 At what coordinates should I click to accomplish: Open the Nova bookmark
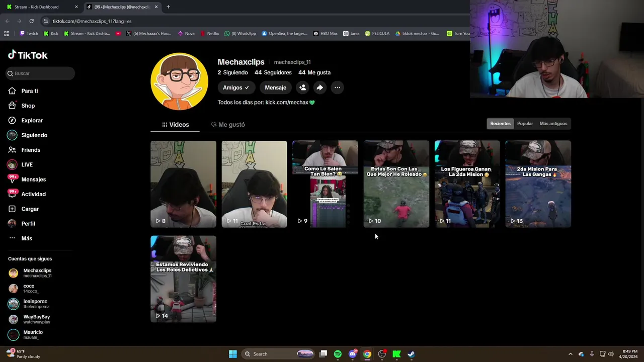(x=186, y=34)
